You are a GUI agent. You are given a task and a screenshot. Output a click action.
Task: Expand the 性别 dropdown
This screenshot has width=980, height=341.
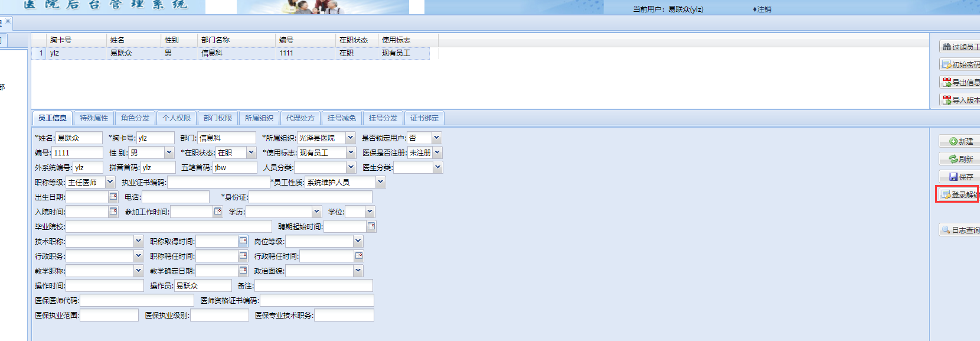169,152
